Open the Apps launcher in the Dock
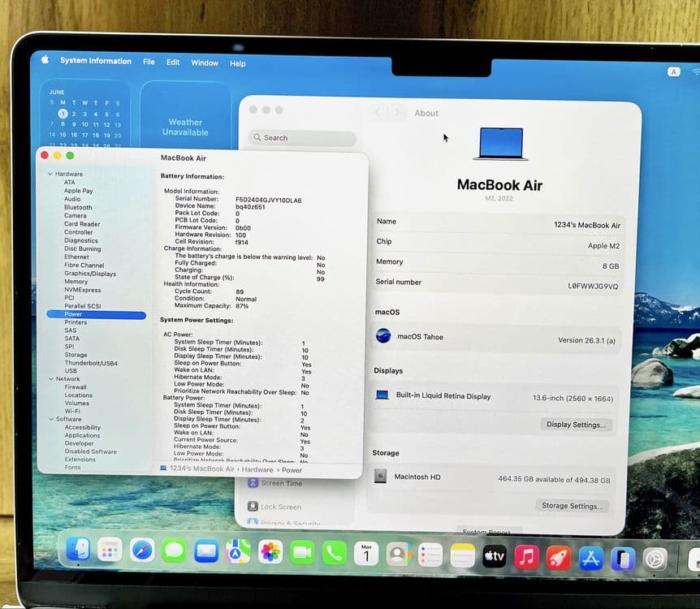 [110, 550]
